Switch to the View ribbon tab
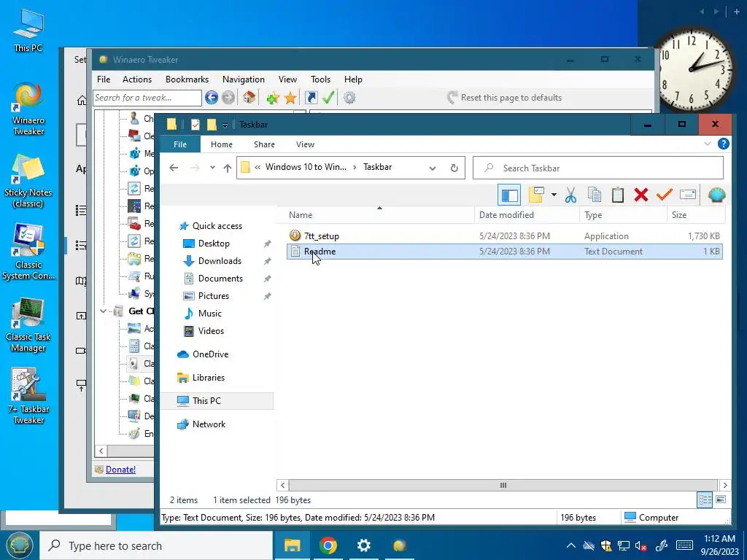The height and width of the screenshot is (560, 747). click(305, 144)
